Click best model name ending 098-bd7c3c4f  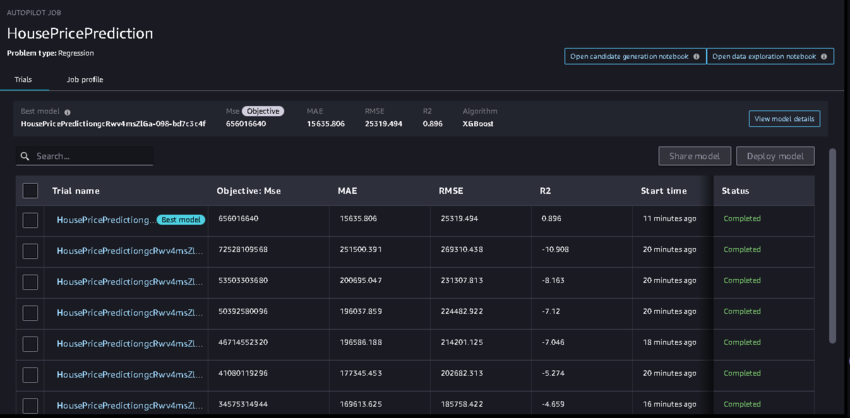113,124
